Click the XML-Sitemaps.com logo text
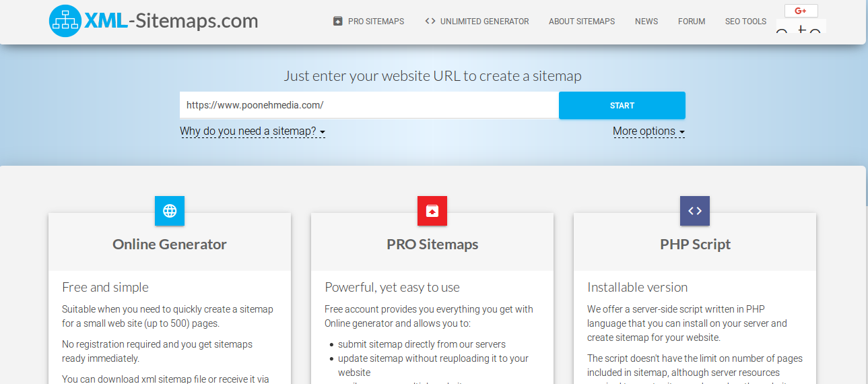 [x=171, y=21]
